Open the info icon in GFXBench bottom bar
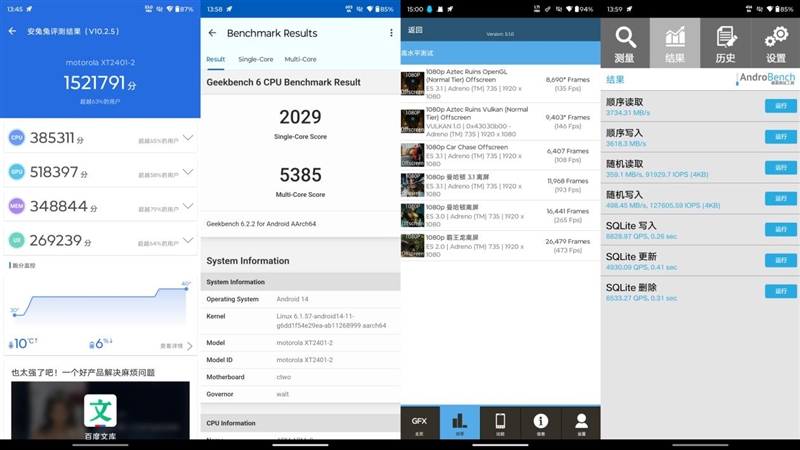Viewport: 800px width, 450px height. 540,423
